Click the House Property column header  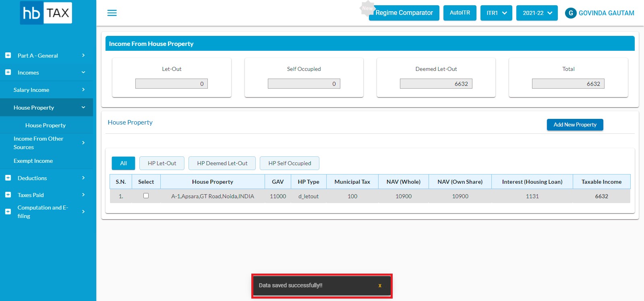213,182
